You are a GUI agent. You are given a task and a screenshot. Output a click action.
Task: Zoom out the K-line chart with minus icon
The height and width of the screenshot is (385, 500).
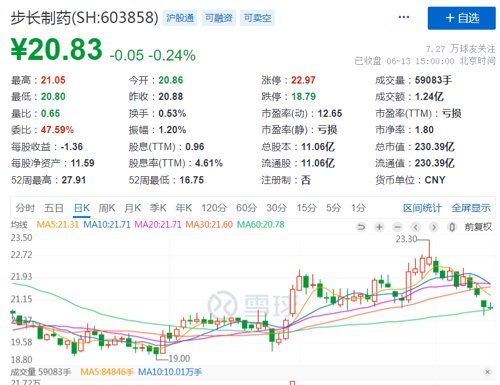[x=397, y=227]
